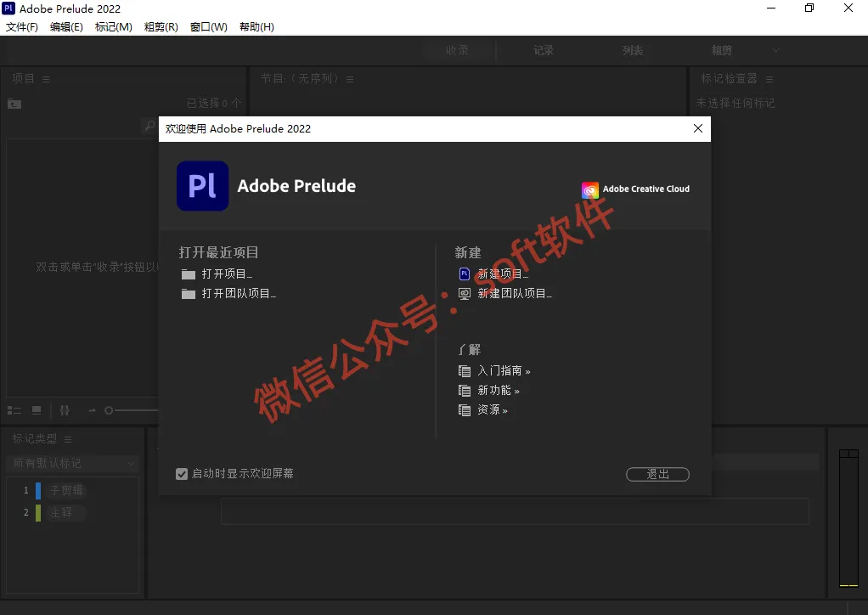The image size is (868, 615).
Task: Open the 窗口(W) menu
Action: [209, 27]
